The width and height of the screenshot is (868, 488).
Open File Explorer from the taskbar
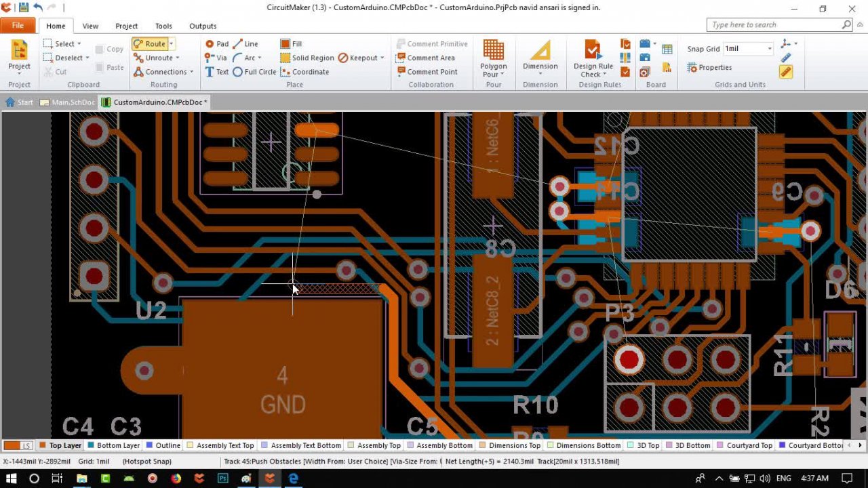pyautogui.click(x=81, y=479)
